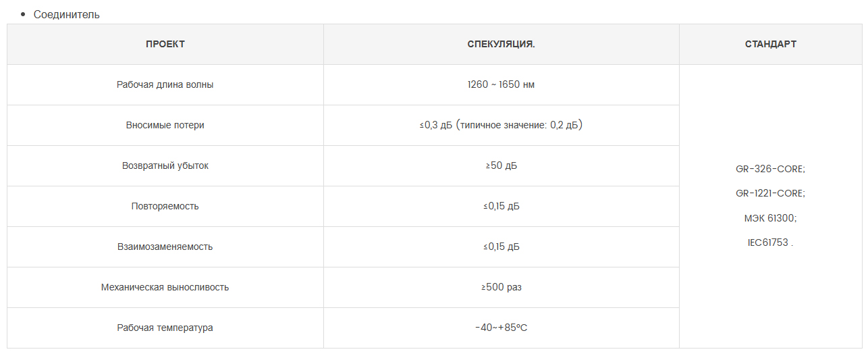
Task: Click the GR-326-CORE standard text
Action: (770, 169)
